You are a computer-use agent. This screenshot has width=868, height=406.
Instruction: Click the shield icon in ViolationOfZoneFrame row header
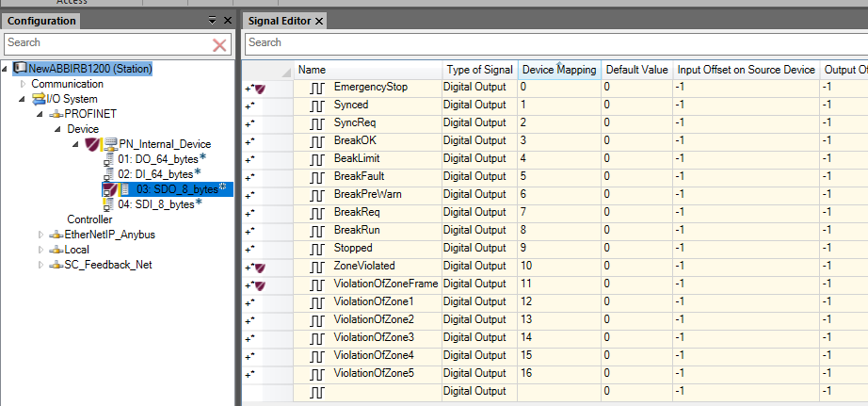(x=260, y=285)
